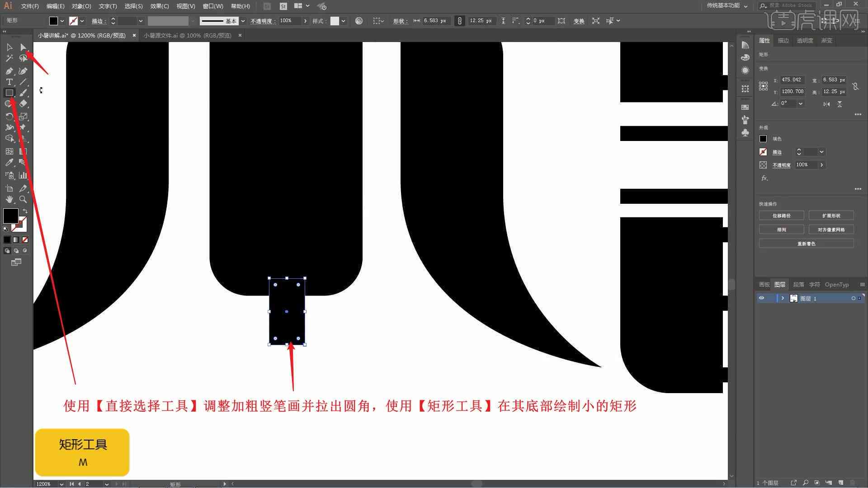868x488 pixels.
Task: Select the Pen tool
Action: [9, 70]
